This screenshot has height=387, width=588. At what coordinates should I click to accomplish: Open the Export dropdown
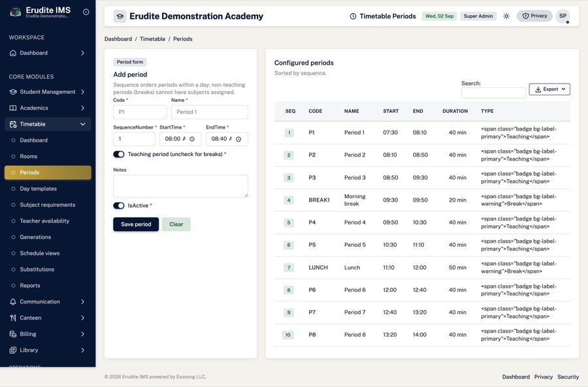(x=549, y=89)
